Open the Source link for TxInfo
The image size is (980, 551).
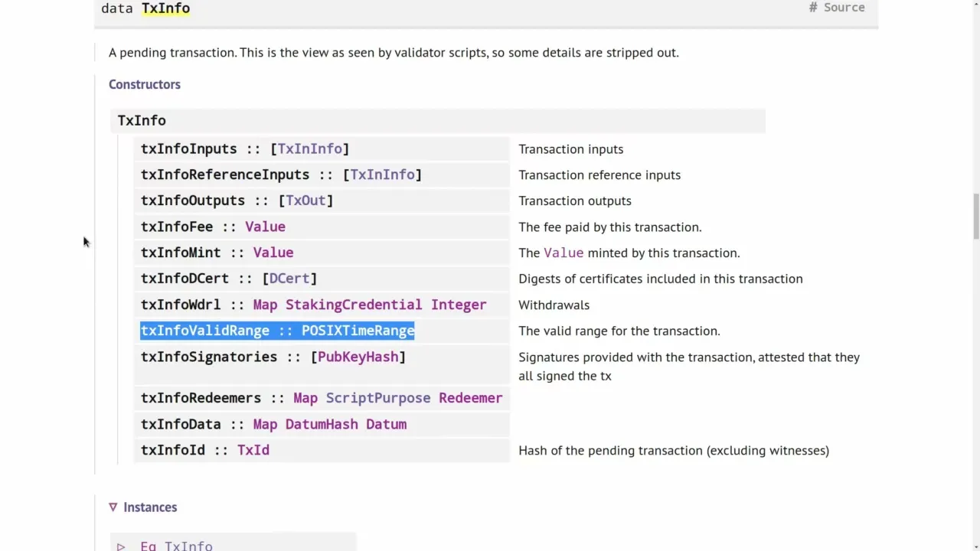tap(844, 8)
